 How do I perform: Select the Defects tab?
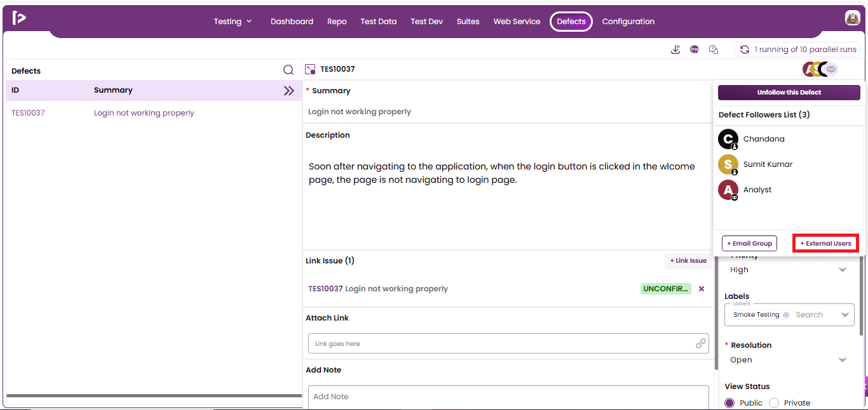pyautogui.click(x=571, y=22)
